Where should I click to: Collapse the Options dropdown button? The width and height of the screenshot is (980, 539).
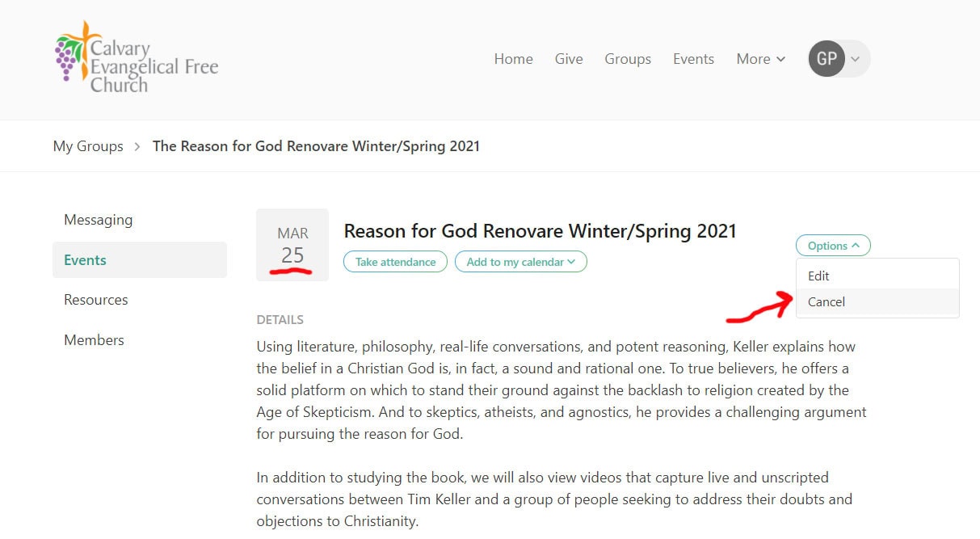833,246
